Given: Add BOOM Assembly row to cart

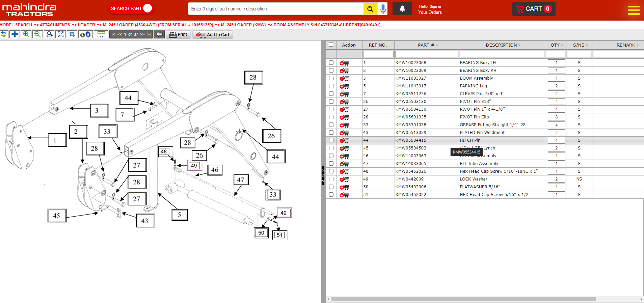Looking at the screenshot, I should coord(344,79).
